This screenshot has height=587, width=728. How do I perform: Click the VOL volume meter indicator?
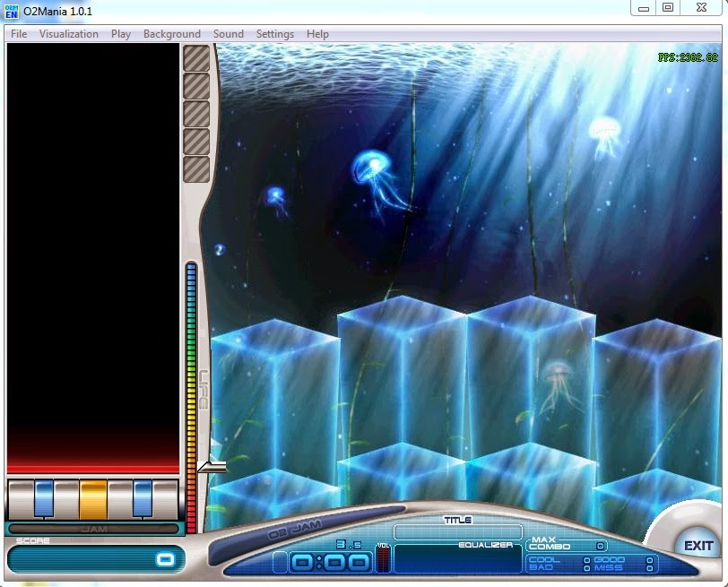(382, 559)
